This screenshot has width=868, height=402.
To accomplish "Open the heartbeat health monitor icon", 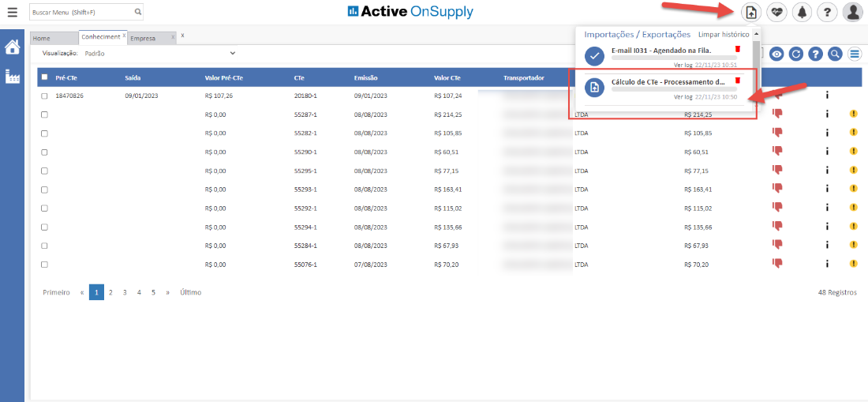I will coord(776,12).
